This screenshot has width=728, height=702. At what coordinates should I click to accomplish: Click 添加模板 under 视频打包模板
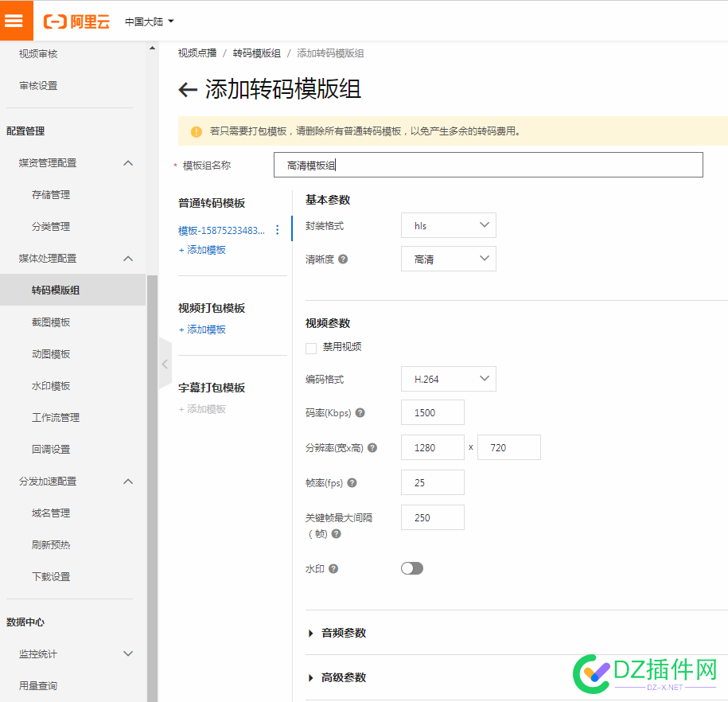pos(202,330)
